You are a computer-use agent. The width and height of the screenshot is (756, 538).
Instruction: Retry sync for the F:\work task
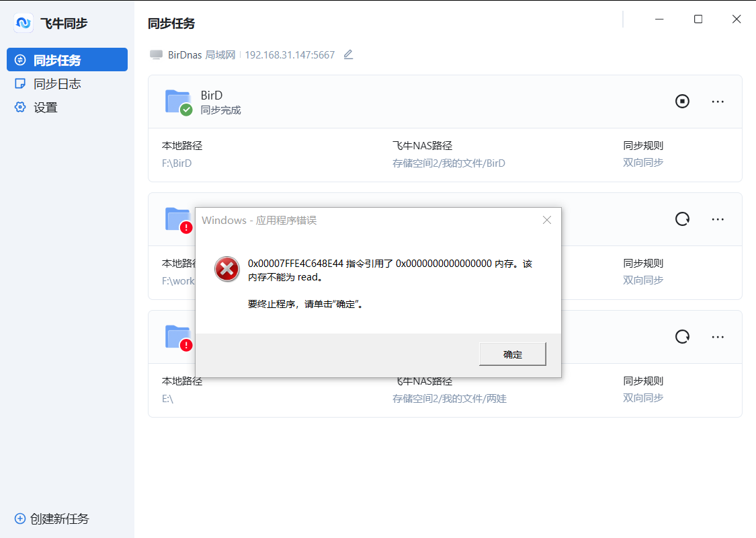pos(682,219)
